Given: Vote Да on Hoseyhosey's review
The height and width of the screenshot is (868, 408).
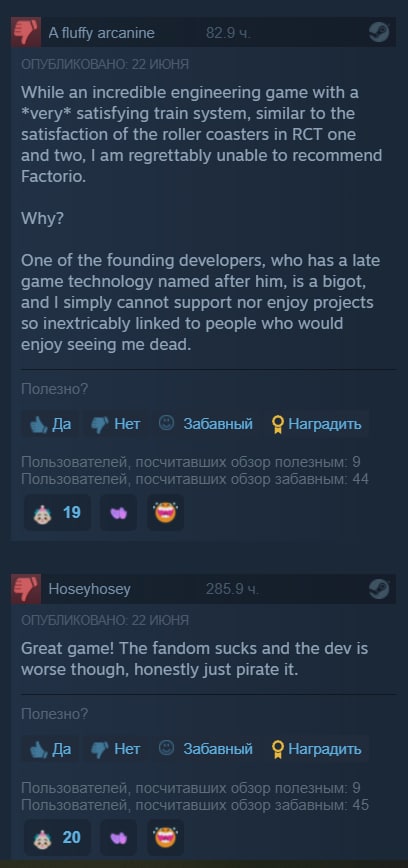Looking at the screenshot, I should 50,749.
